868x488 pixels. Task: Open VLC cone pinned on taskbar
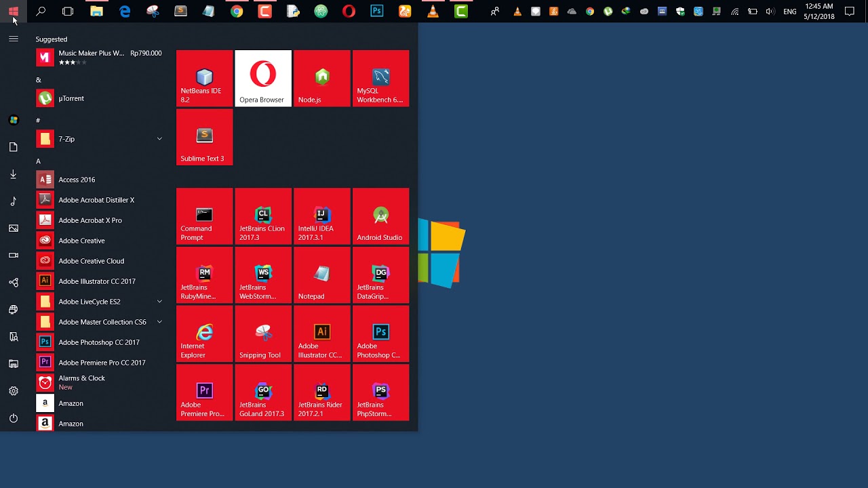click(433, 11)
